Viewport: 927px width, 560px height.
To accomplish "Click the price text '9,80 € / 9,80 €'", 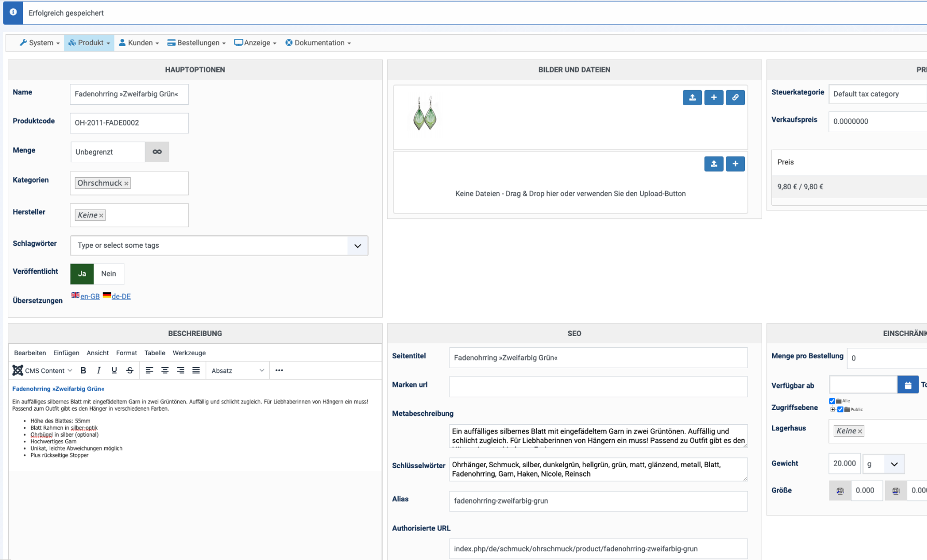I will point(800,187).
